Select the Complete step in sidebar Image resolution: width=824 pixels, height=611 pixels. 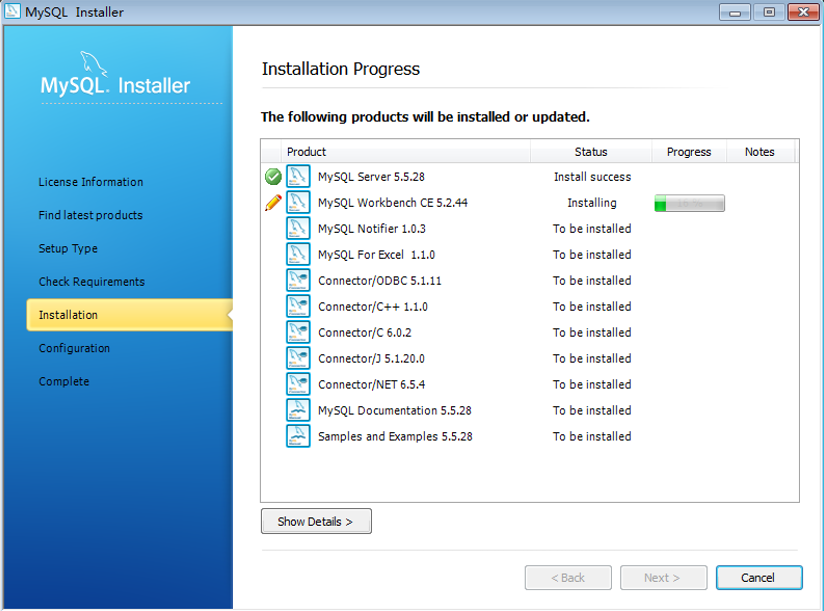point(64,381)
